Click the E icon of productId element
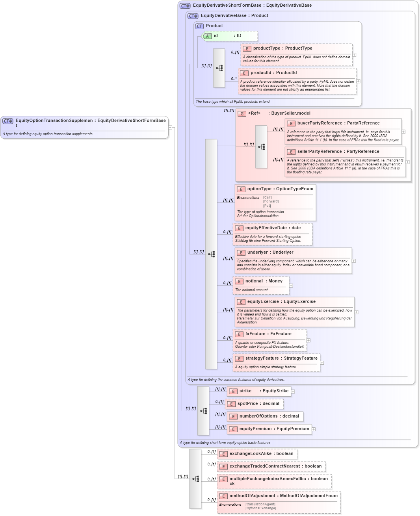420x516 pixels. (x=244, y=73)
